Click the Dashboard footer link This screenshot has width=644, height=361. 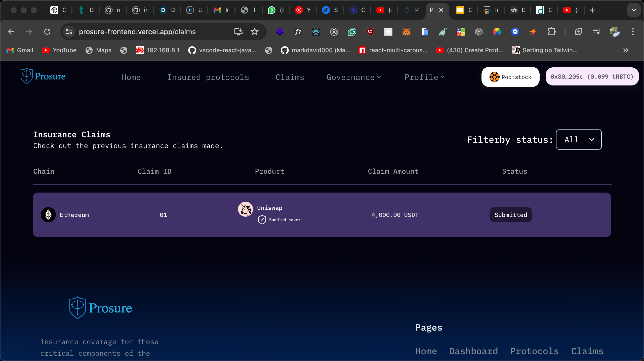point(473,351)
